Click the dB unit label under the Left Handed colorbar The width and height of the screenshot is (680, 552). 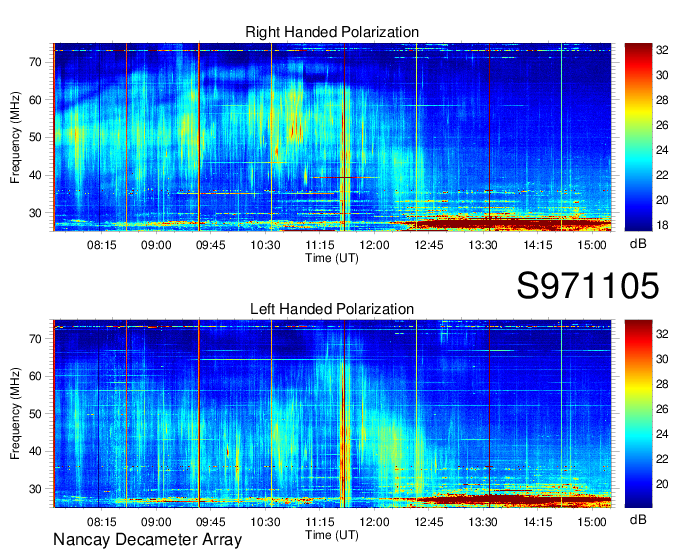coord(638,520)
